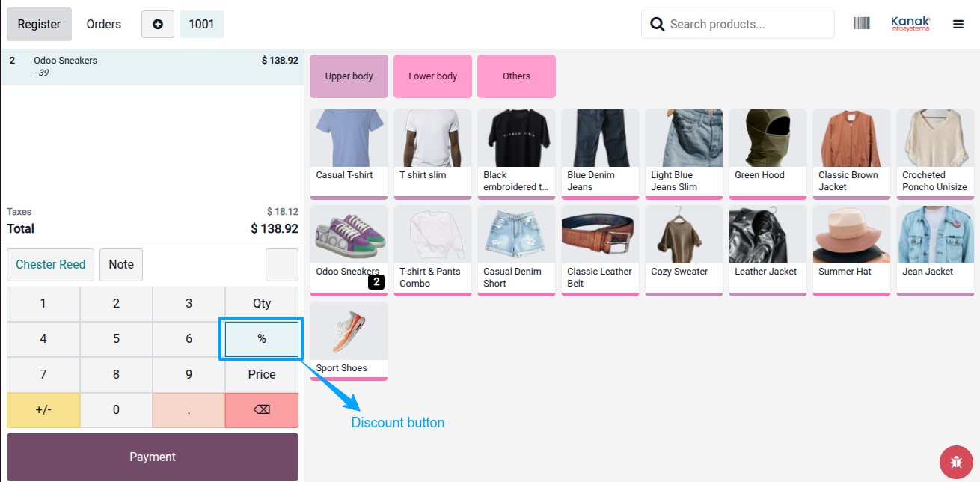The width and height of the screenshot is (980, 482).
Task: Select the % discount mode button
Action: 262,339
